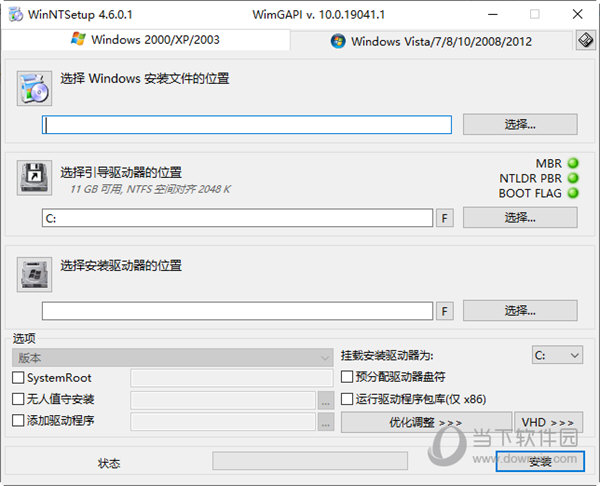Screen dimensions: 600x486
Task: Click the WinNTSetup title bar app icon
Action: (x=16, y=15)
